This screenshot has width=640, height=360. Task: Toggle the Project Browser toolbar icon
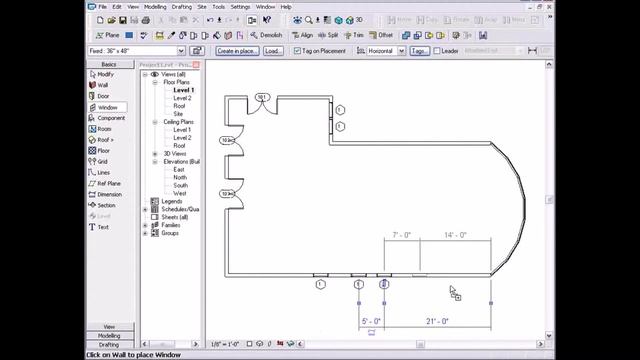tap(252, 20)
